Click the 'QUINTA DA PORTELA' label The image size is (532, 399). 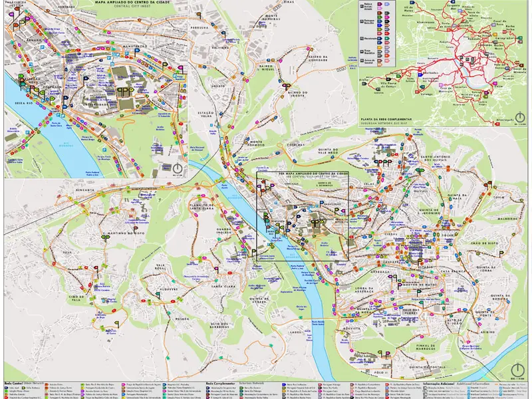427,367
